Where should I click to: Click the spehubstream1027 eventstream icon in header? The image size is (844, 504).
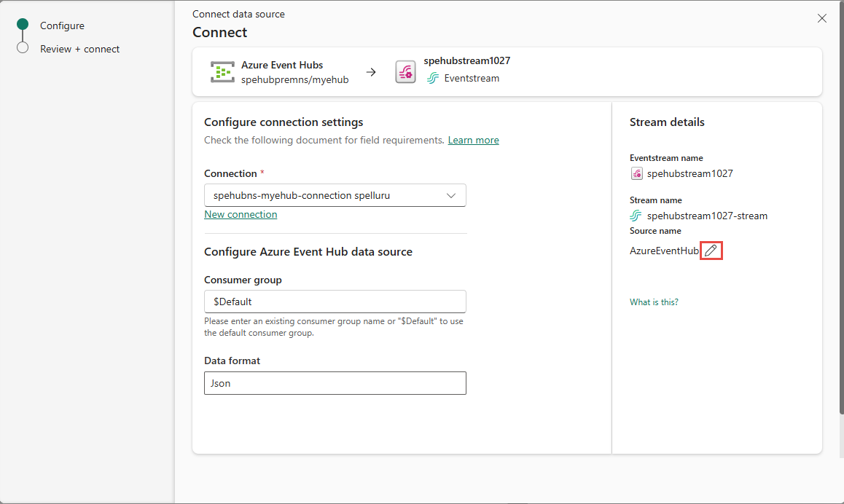(x=405, y=72)
